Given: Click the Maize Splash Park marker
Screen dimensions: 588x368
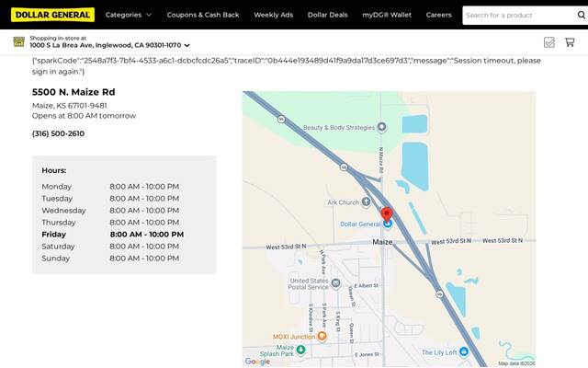Looking at the screenshot, I should (300, 350).
